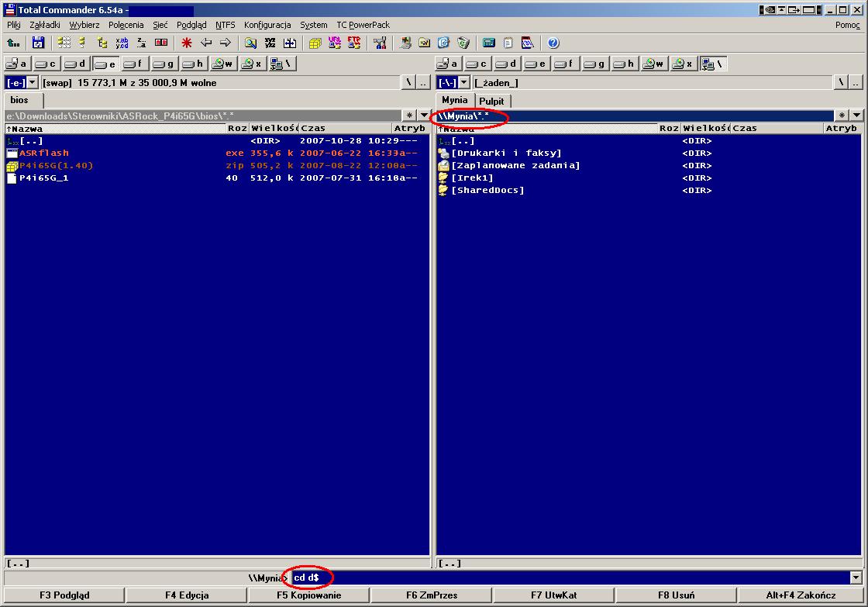Expand right panel directory history arrow
This screenshot has height=607, width=868.
pos(856,116)
